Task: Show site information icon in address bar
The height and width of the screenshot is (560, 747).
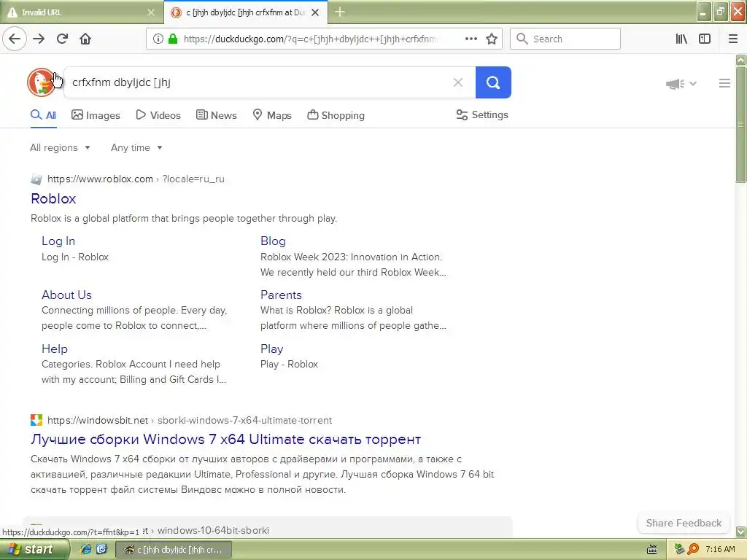Action: pyautogui.click(x=158, y=39)
